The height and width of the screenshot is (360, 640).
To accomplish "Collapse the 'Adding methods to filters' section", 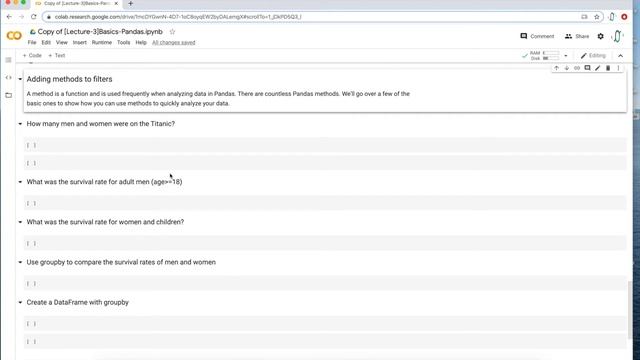I will 20,79.
